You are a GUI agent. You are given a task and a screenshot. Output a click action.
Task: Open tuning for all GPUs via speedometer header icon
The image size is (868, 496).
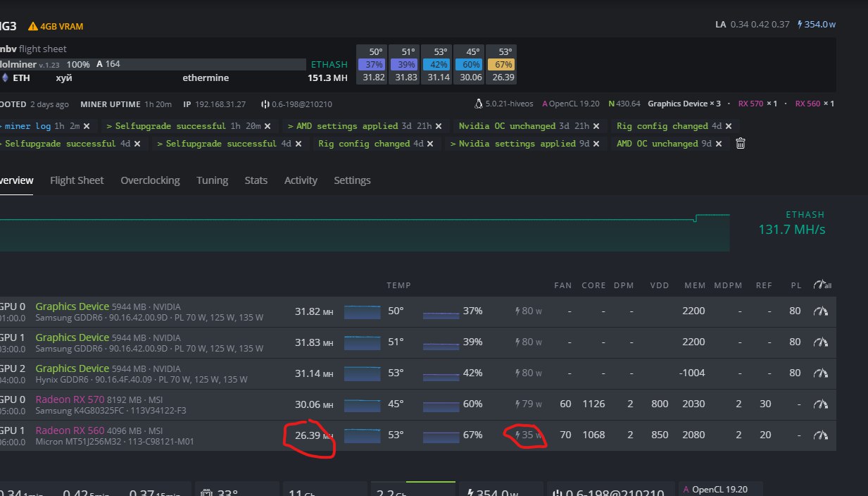point(822,285)
